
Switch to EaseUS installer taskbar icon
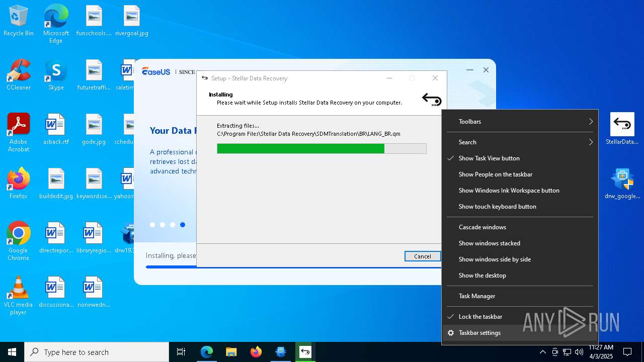280,352
